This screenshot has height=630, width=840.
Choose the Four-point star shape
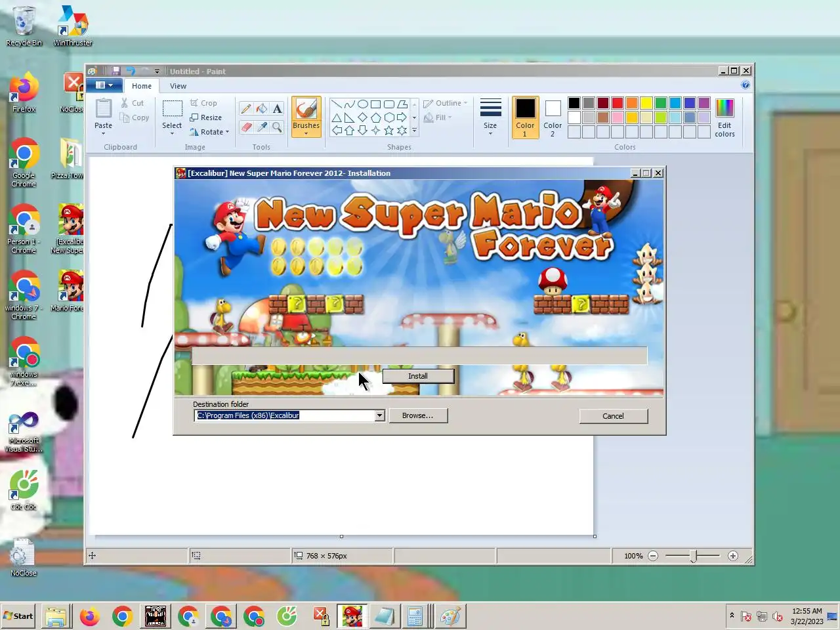tap(375, 131)
